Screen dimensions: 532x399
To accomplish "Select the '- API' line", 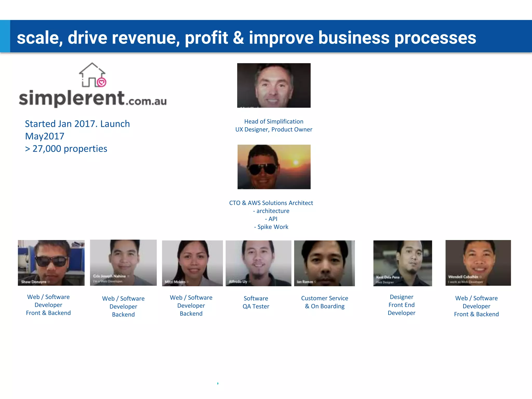I will click(x=271, y=219).
